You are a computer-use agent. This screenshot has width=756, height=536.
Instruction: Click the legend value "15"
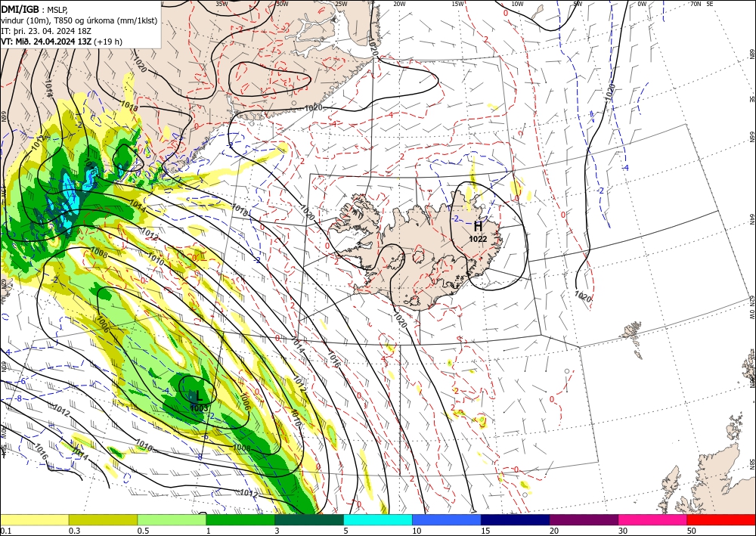click(485, 531)
